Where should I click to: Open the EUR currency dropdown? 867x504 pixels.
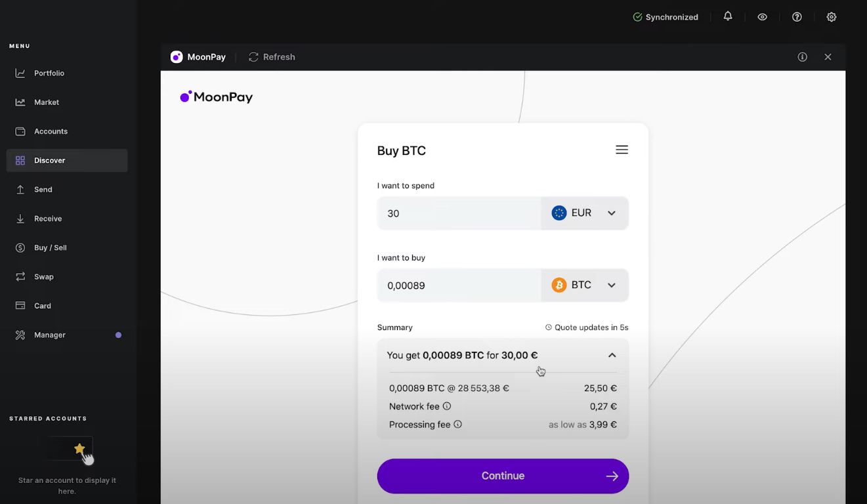point(585,213)
